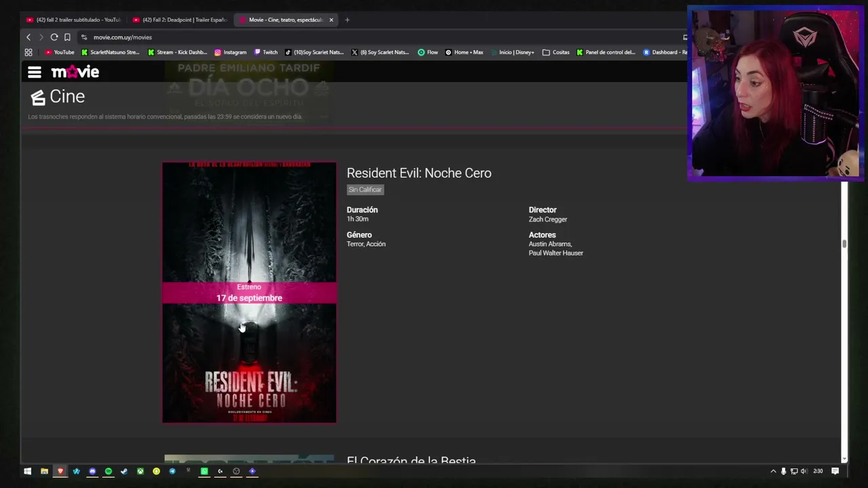Open the Dashboard bookmark

tap(665, 52)
